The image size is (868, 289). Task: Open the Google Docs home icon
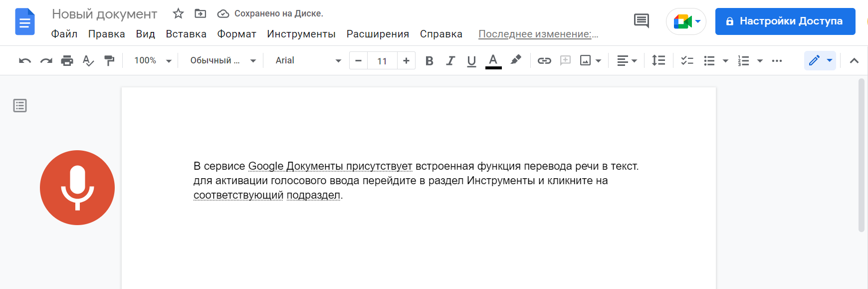click(x=25, y=22)
